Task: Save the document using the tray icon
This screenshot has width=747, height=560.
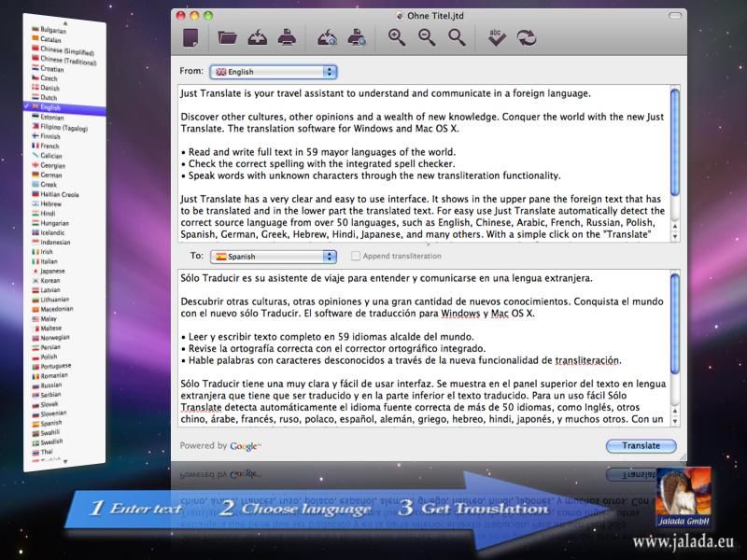Action: [258, 37]
